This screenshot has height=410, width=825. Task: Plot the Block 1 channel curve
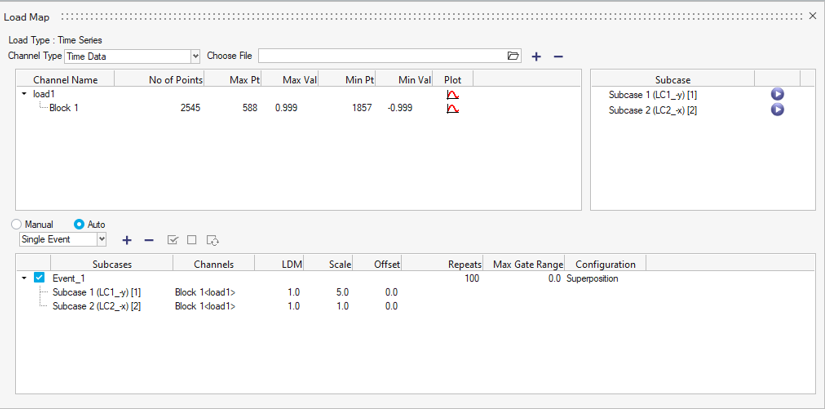pyautogui.click(x=453, y=108)
